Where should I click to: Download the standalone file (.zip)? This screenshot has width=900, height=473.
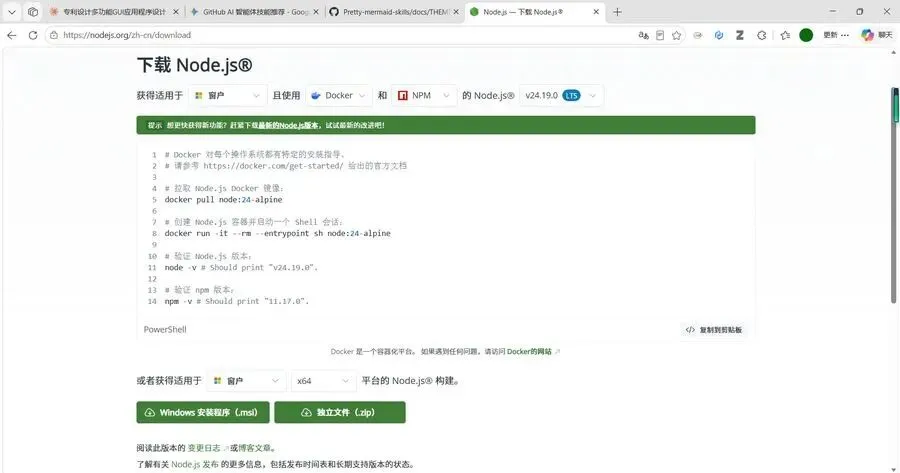point(340,412)
